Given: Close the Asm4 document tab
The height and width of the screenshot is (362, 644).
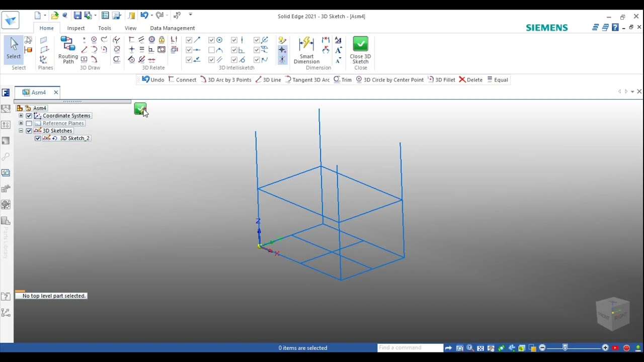Looking at the screenshot, I should (56, 93).
